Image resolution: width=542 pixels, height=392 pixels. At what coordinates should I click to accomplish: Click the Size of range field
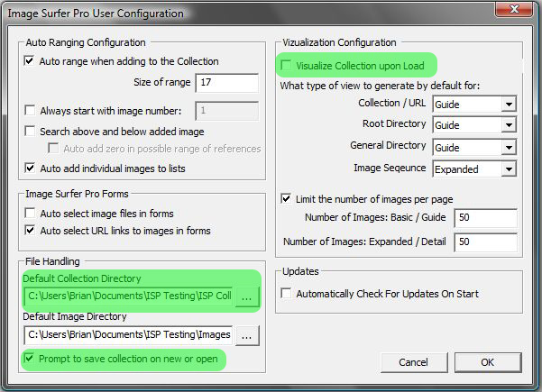[x=226, y=83]
